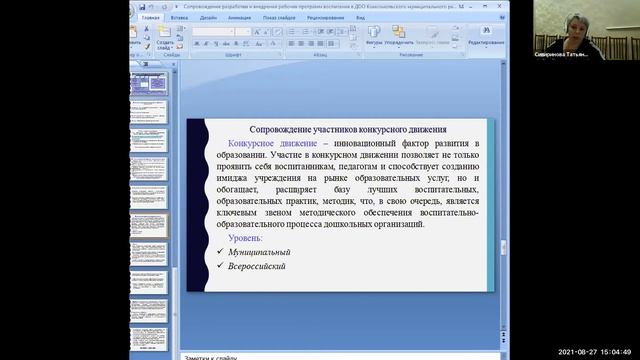This screenshot has width=640, height=360.
Task: Switch to the Анимация tab
Action: (x=239, y=18)
